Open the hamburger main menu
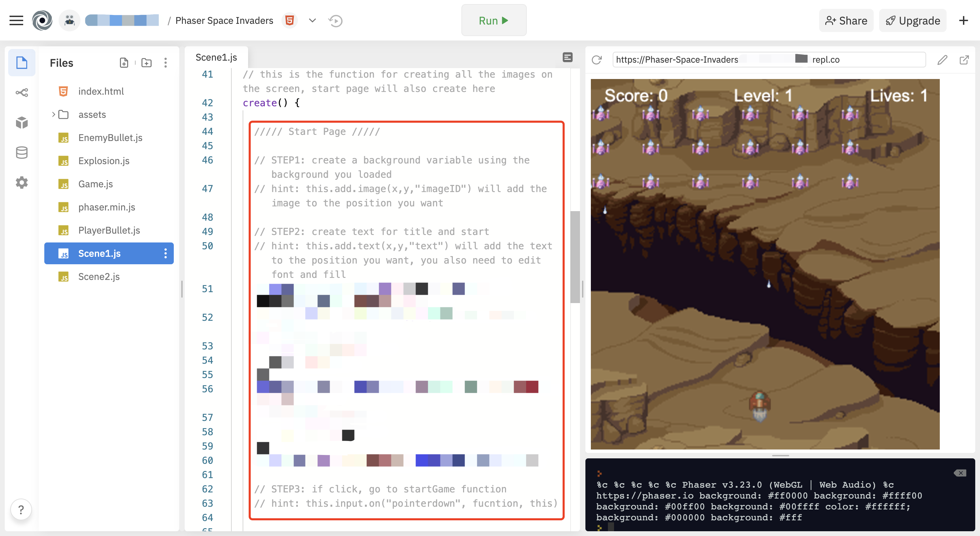This screenshot has width=980, height=536. [16, 20]
